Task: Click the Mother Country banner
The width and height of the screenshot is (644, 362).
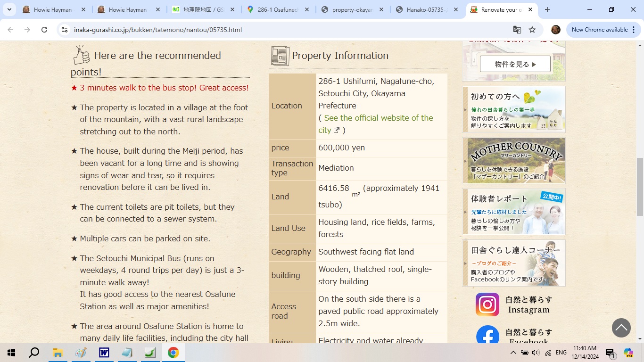Action: pyautogui.click(x=514, y=160)
